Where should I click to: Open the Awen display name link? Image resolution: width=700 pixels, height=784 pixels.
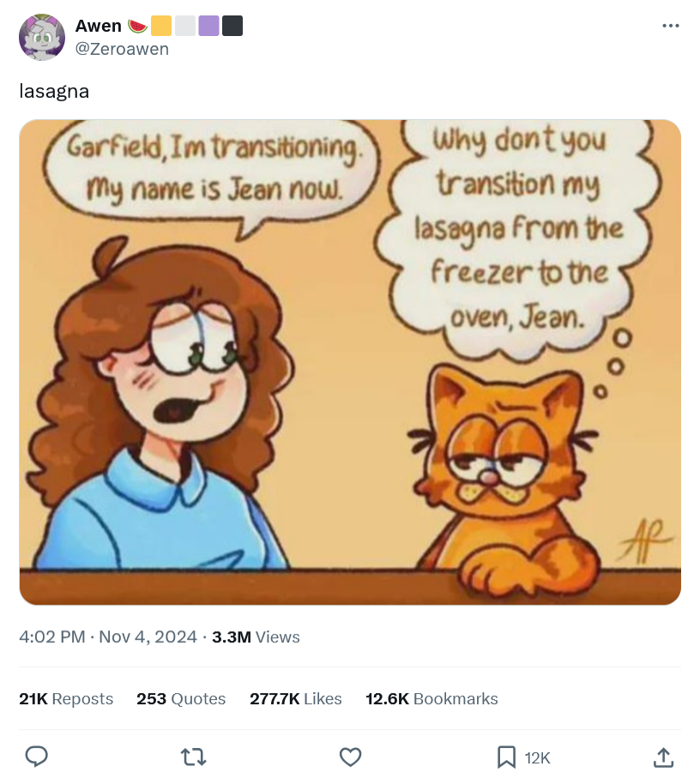click(99, 27)
